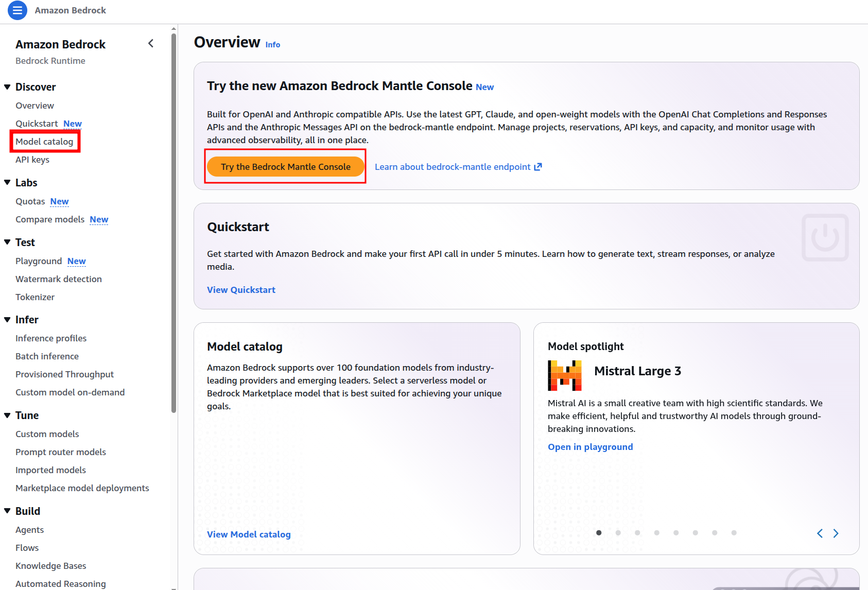
Task: Click the New badge beside Quickstart
Action: (x=73, y=124)
